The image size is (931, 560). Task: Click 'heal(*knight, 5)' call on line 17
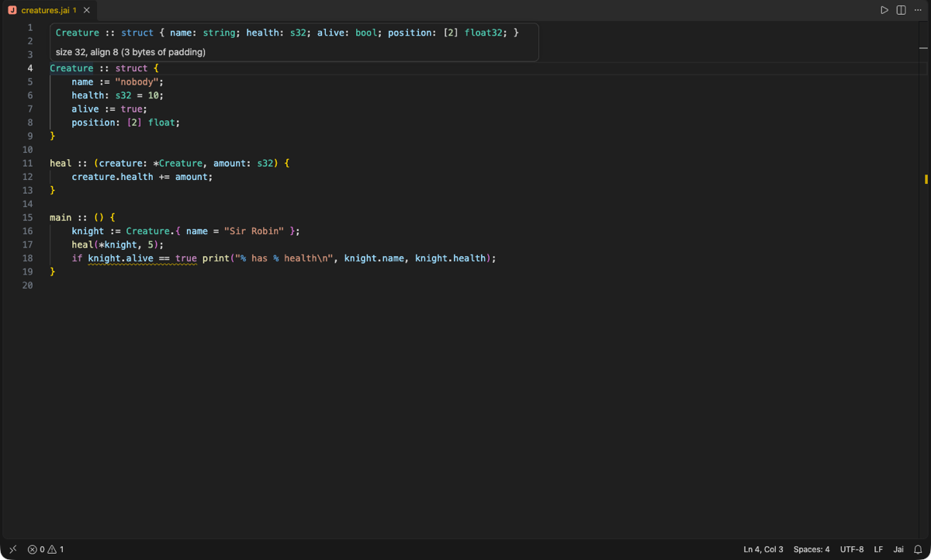point(116,245)
